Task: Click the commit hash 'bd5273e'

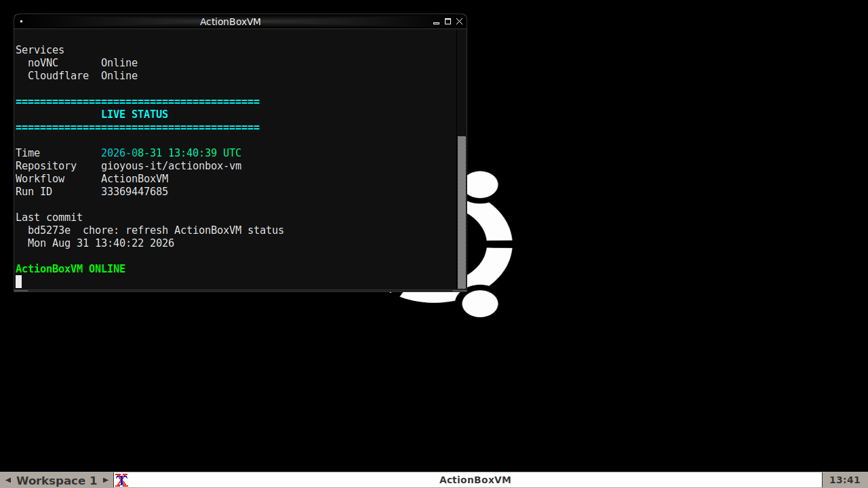Action: (x=49, y=230)
